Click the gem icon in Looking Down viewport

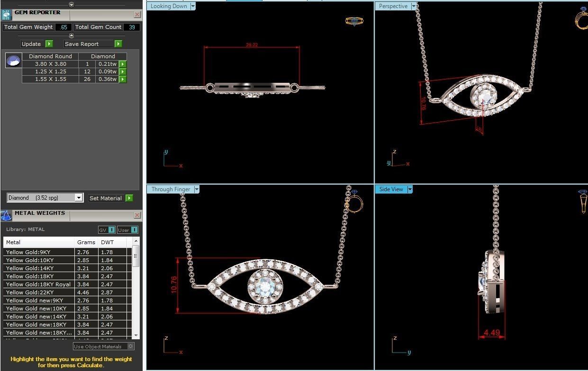point(354,21)
